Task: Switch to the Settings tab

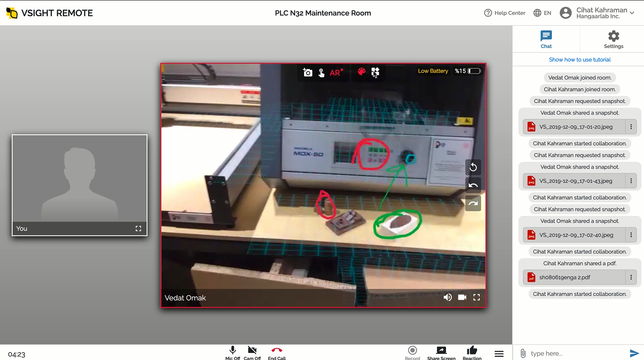Action: (x=613, y=39)
